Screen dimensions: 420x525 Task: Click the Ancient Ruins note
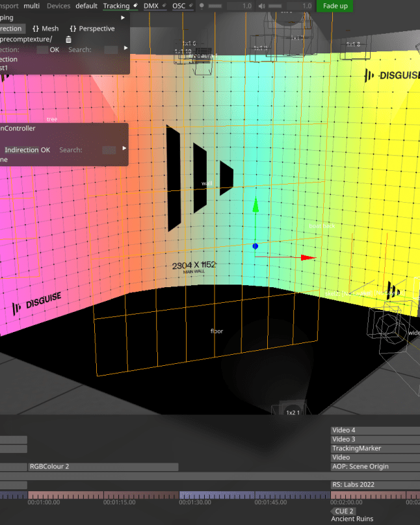(352, 519)
